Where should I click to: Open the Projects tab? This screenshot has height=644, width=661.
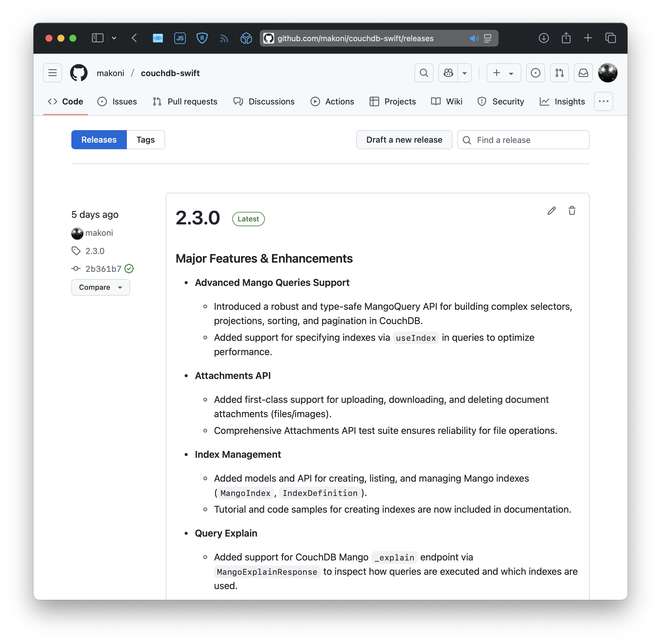tap(393, 101)
